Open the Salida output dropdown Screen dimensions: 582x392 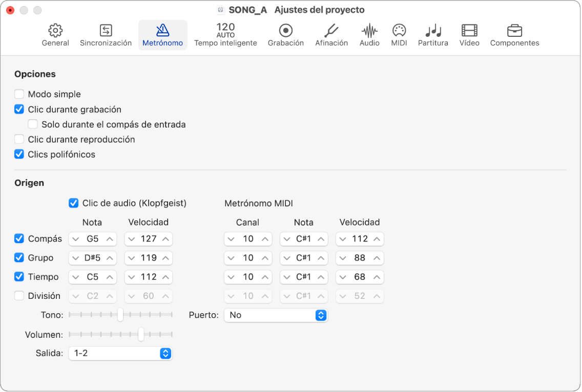(120, 353)
